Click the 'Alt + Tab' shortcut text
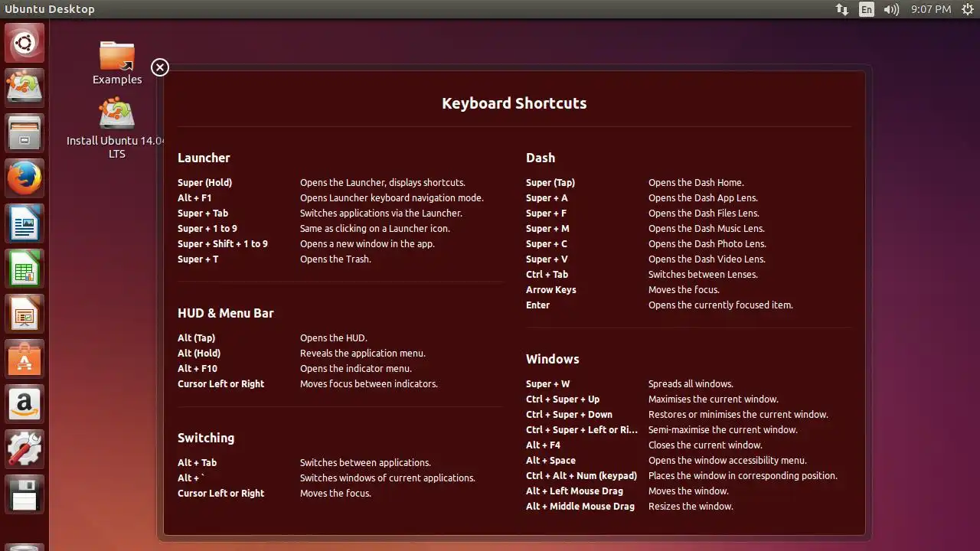 click(x=197, y=463)
